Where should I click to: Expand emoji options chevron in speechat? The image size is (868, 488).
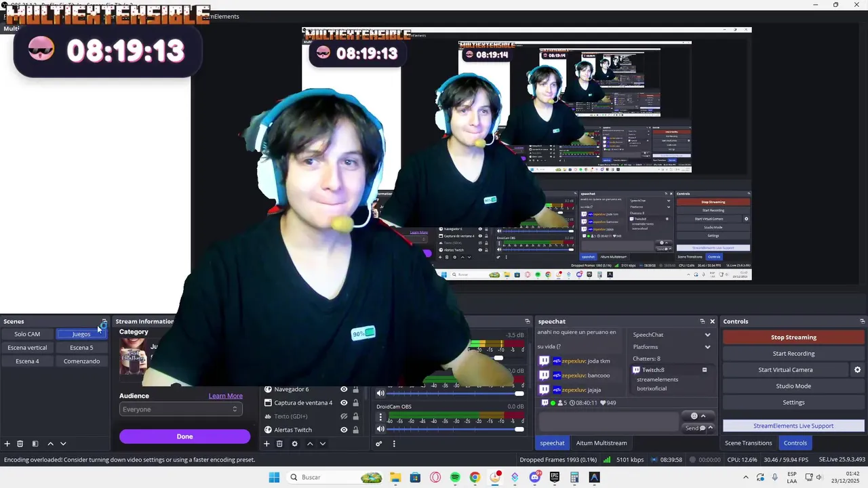coord(703,416)
